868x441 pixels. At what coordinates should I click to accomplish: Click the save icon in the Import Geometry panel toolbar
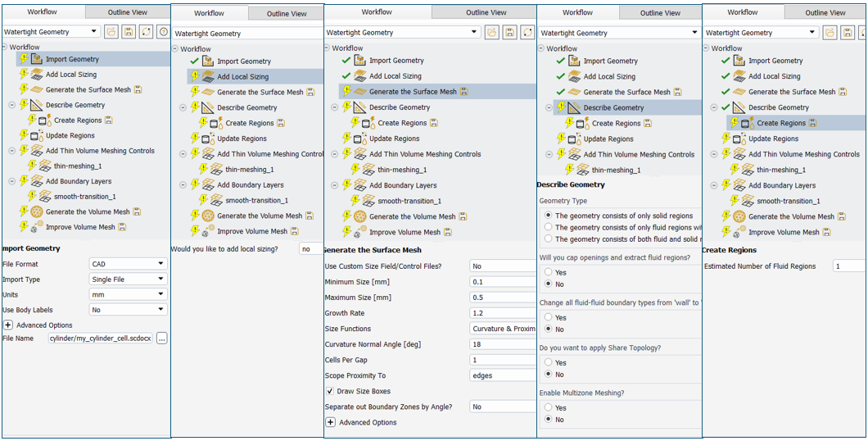pyautogui.click(x=129, y=32)
